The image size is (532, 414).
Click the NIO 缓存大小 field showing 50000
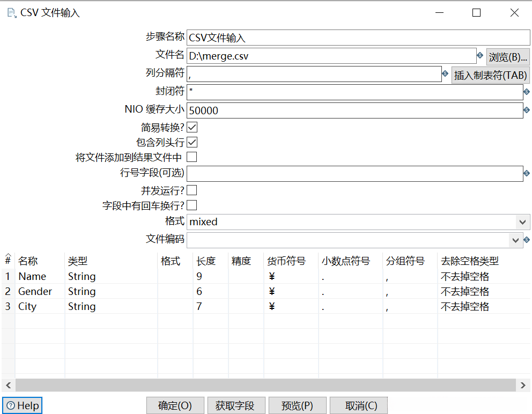tap(355, 110)
